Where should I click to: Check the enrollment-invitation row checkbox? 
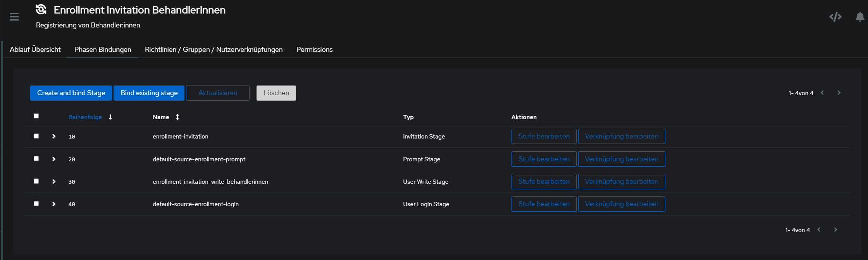36,136
